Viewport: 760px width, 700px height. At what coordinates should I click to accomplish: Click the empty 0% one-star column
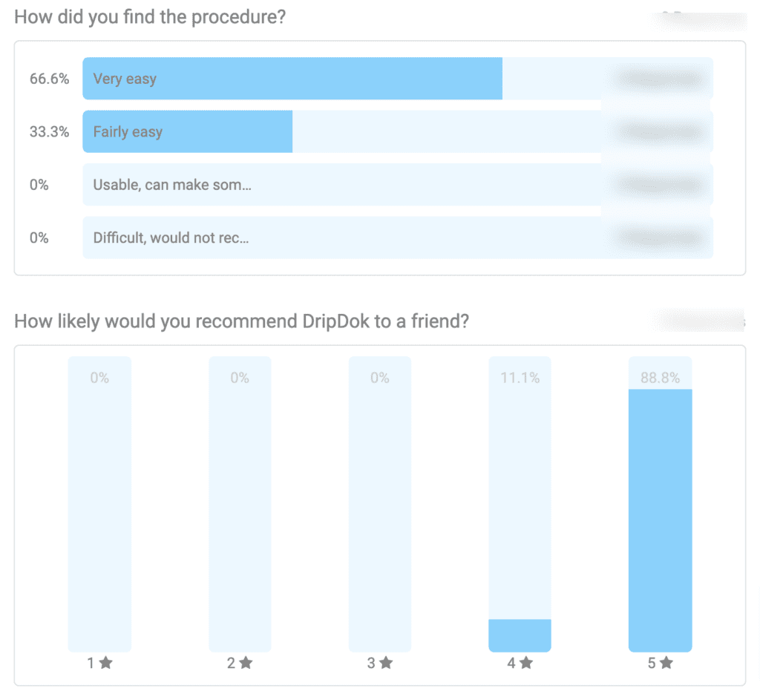(x=99, y=504)
